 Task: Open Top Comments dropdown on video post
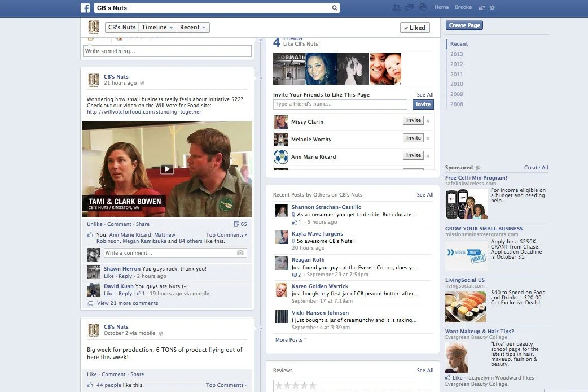point(226,234)
